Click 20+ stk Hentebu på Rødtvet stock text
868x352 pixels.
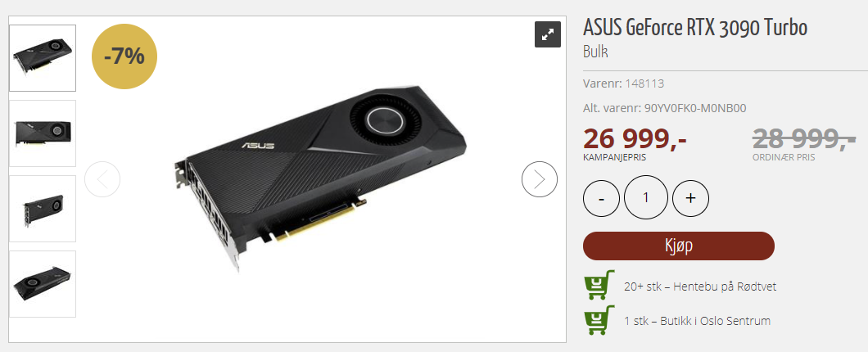pos(699,287)
